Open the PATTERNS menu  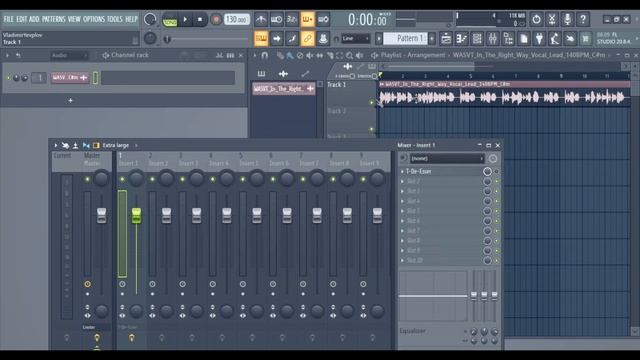tap(53, 19)
